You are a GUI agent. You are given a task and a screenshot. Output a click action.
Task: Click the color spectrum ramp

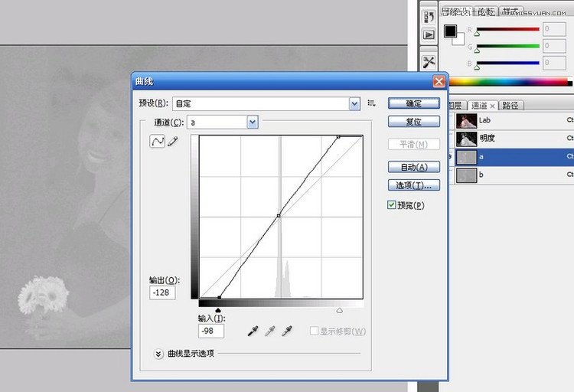pyautogui.click(x=510, y=82)
